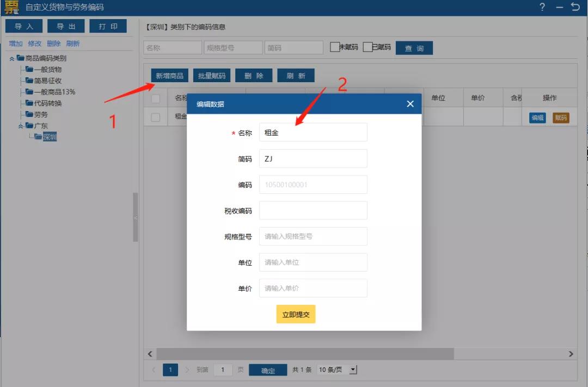Viewport: 588px width, 387px height.
Task: Click the 名称 search field
Action: (173, 47)
